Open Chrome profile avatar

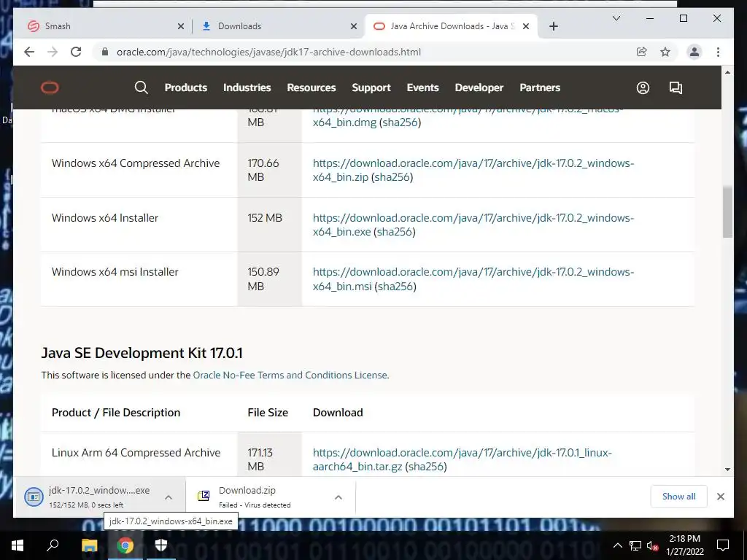694,52
